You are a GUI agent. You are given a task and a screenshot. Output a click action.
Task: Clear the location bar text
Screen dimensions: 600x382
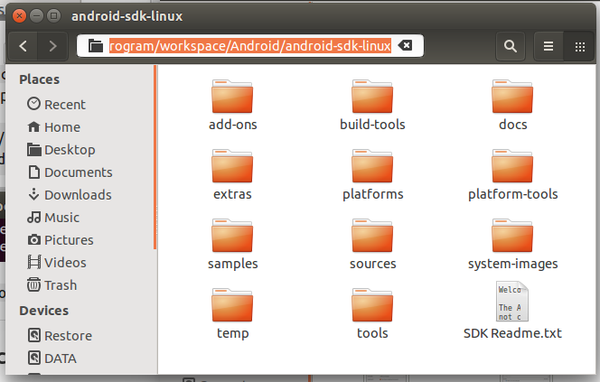tap(405, 46)
